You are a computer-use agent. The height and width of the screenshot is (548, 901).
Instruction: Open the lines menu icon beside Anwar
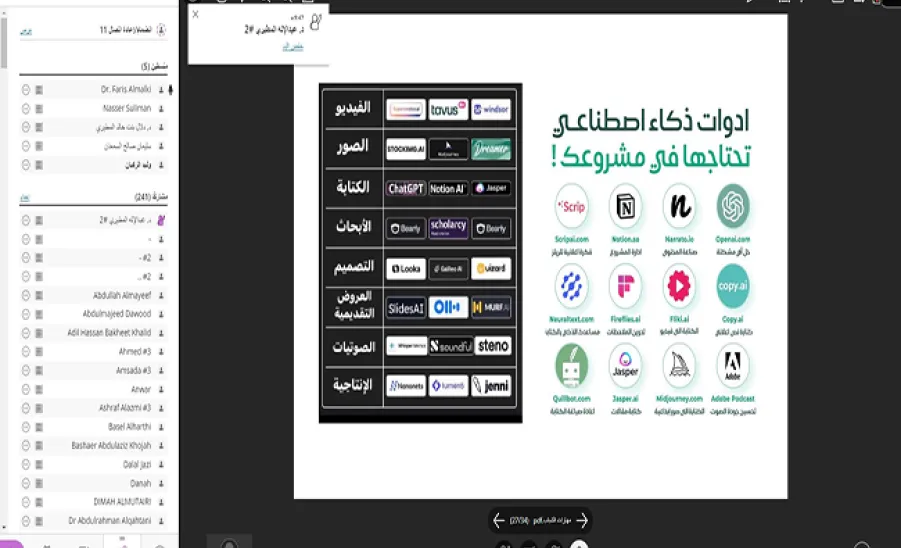[x=39, y=389]
